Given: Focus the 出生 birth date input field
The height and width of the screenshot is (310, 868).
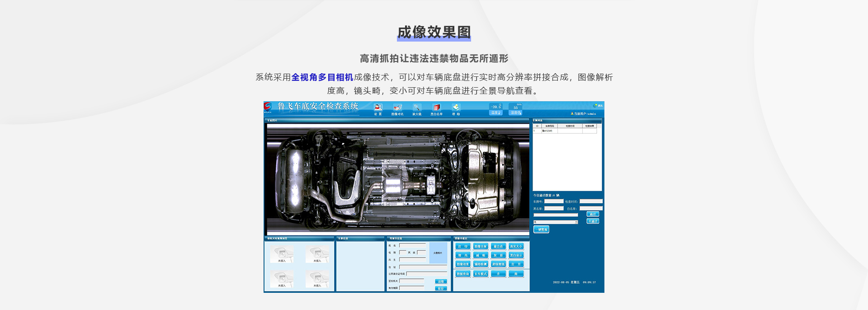Looking at the screenshot, I should (412, 260).
